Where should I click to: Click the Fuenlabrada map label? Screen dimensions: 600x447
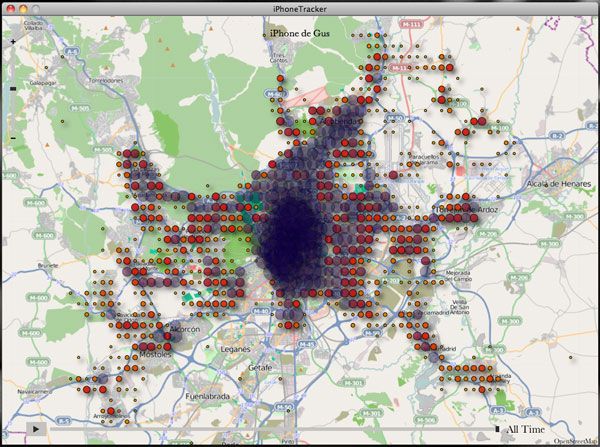point(207,396)
